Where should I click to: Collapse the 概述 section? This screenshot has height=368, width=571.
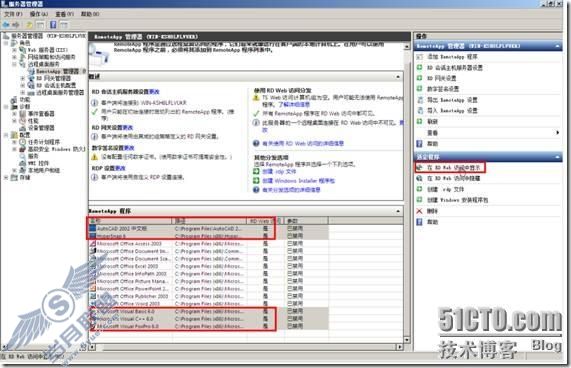398,77
